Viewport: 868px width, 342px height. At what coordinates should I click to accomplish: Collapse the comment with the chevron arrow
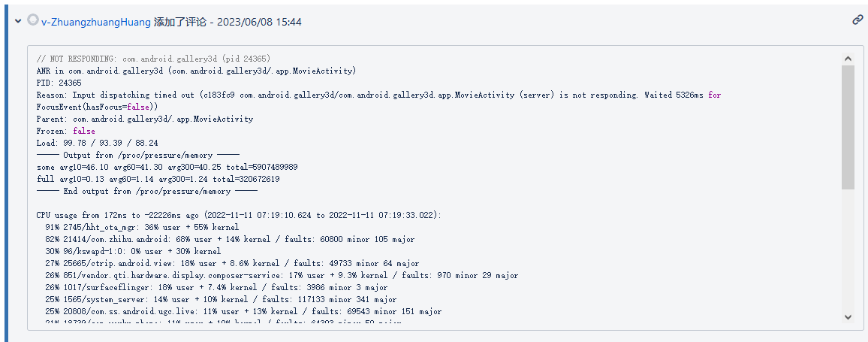click(18, 21)
